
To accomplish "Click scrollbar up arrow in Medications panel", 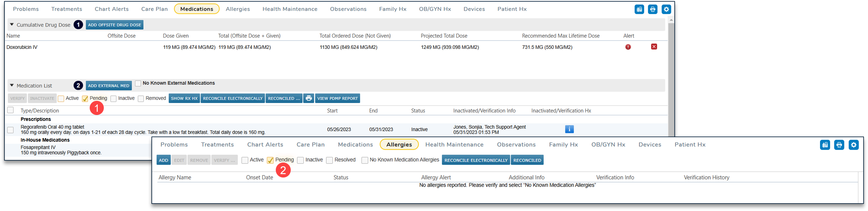I will (x=671, y=20).
